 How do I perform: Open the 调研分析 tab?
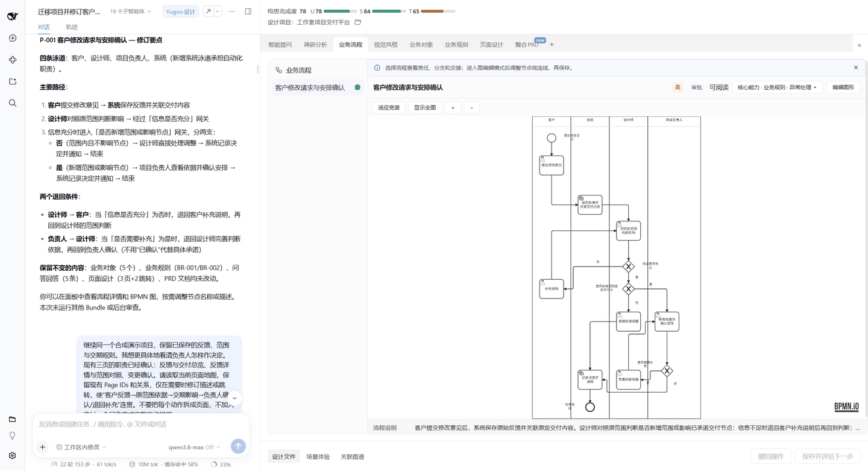(315, 45)
